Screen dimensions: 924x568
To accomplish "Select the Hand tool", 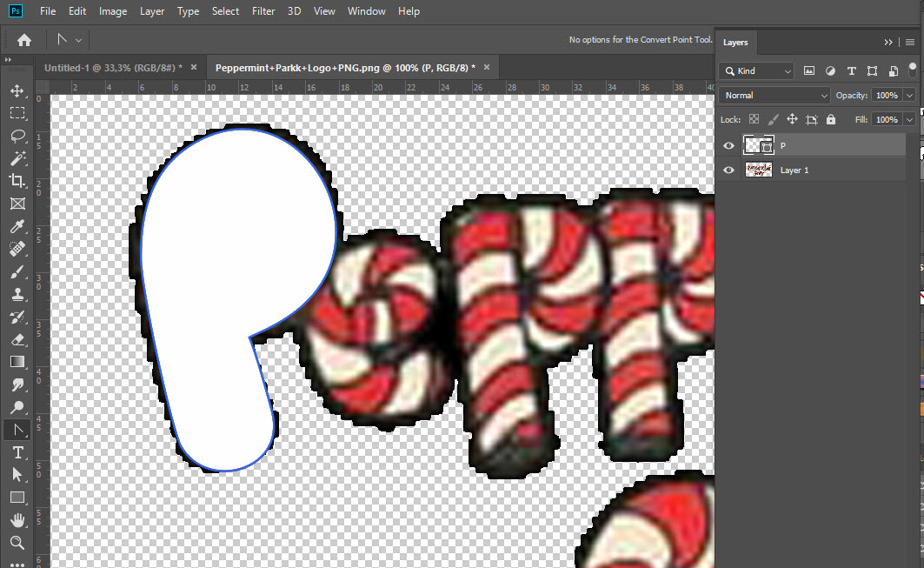I will (17, 520).
